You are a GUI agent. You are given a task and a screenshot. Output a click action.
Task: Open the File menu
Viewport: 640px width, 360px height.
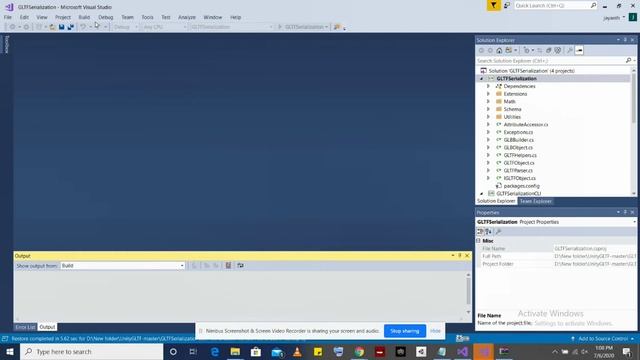(8, 17)
